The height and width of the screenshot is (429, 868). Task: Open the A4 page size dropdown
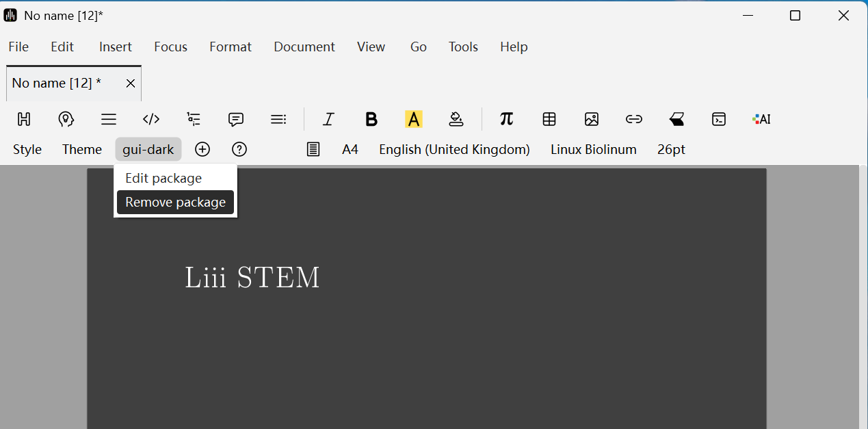[x=350, y=149]
